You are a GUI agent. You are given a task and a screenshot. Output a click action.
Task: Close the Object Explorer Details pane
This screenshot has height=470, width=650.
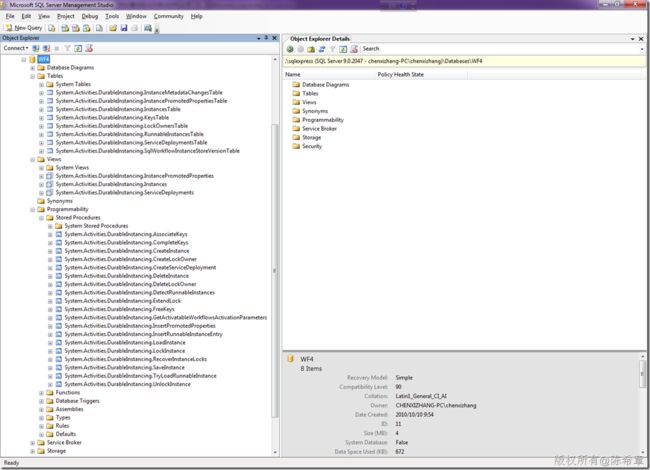pyautogui.click(x=641, y=39)
